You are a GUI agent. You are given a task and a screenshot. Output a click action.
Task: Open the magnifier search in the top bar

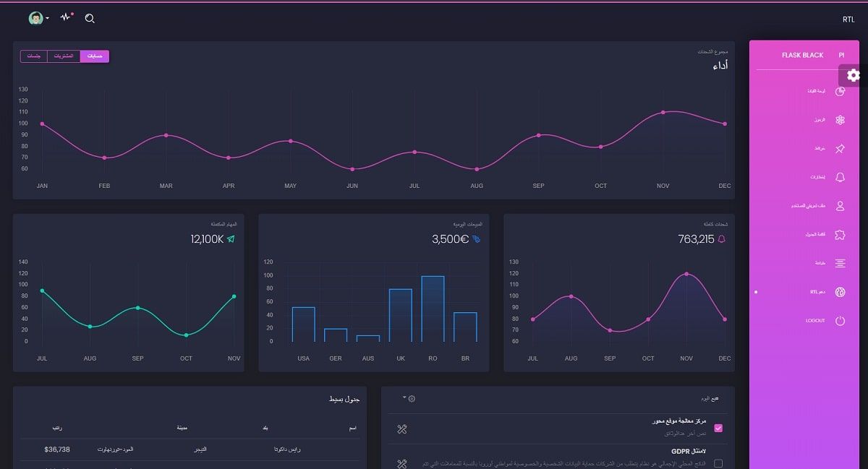(90, 19)
